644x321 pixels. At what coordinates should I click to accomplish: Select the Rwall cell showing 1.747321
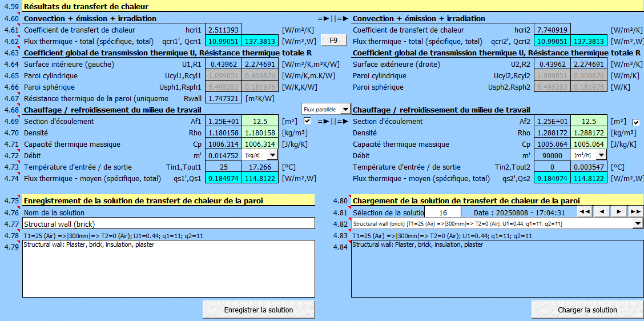(224, 98)
